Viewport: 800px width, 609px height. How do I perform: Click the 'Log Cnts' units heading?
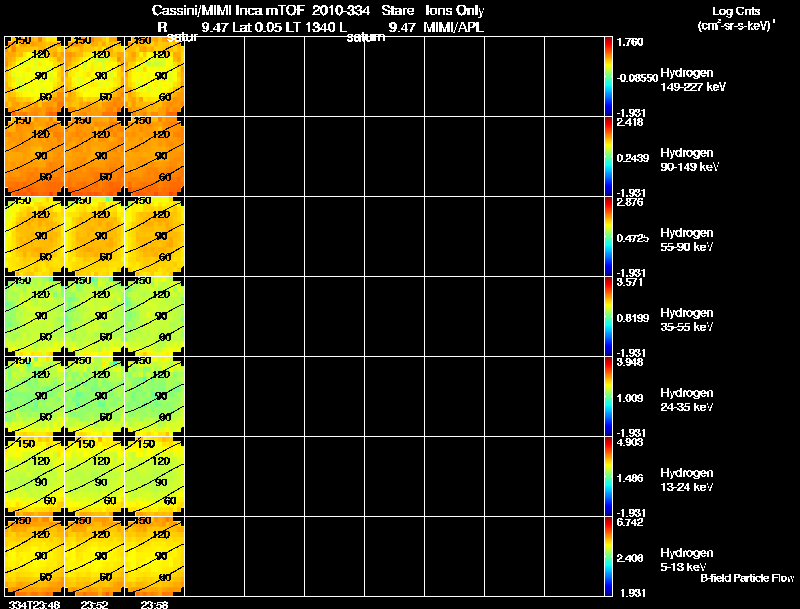(736, 11)
